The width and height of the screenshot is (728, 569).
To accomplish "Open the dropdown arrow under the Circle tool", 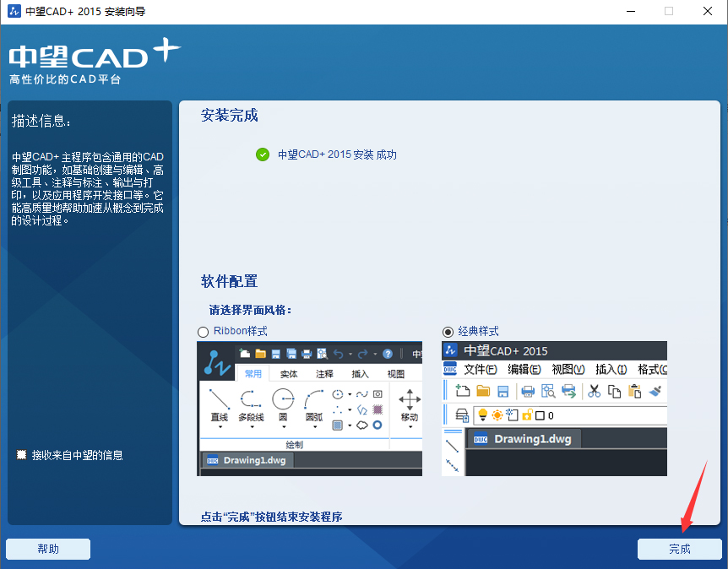I will tap(283, 426).
